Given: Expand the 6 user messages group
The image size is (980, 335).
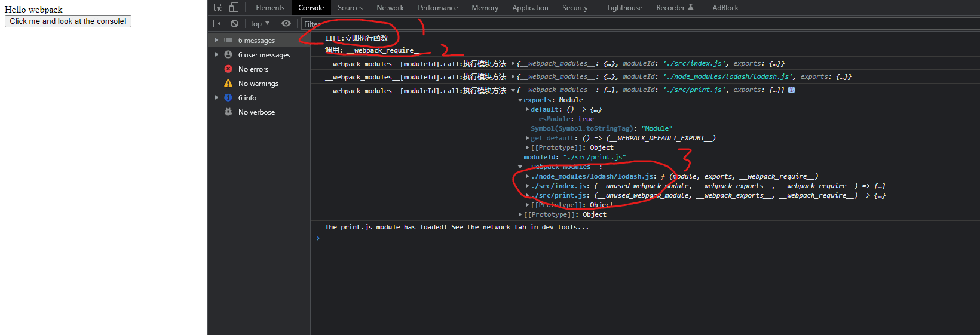Looking at the screenshot, I should (216, 55).
